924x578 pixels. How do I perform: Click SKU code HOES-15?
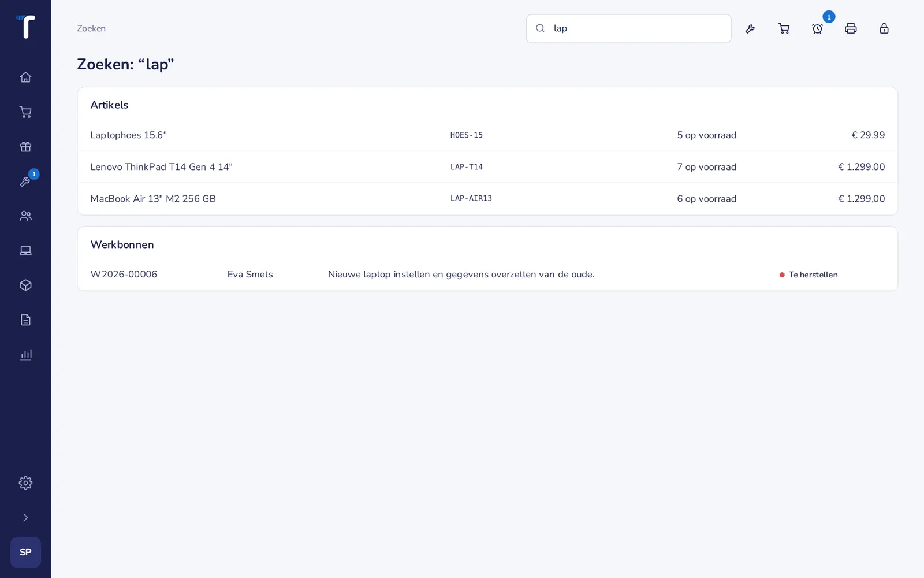tap(467, 135)
